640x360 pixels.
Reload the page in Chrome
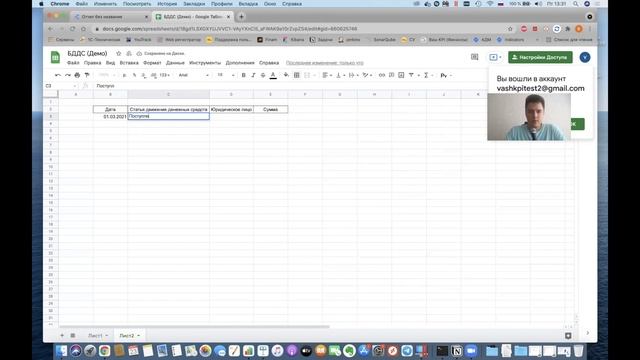point(72,29)
